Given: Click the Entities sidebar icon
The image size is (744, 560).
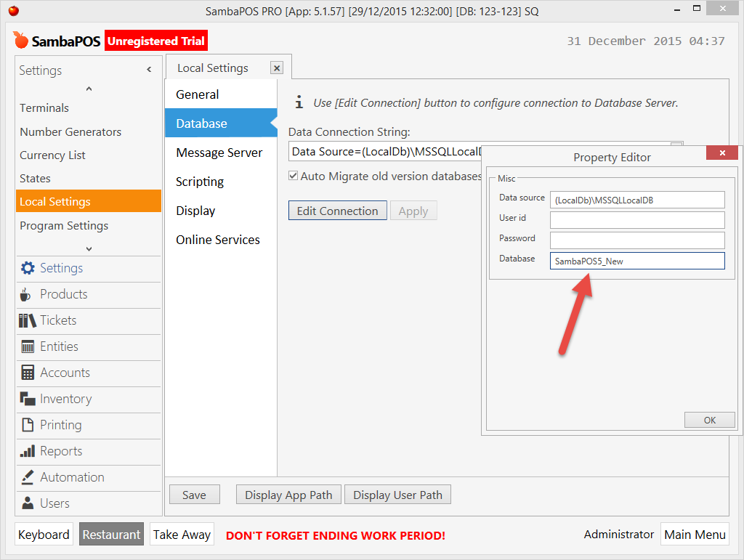Looking at the screenshot, I should pos(28,347).
